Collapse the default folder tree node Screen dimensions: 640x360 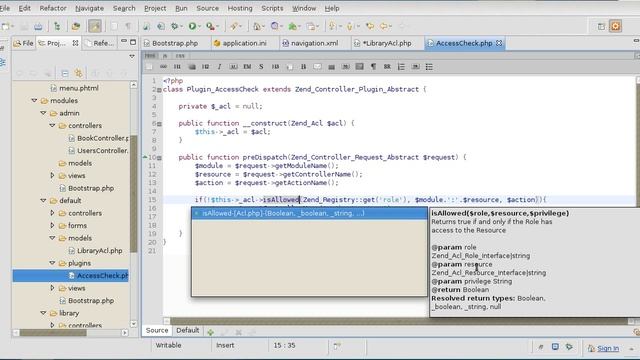click(x=43, y=200)
